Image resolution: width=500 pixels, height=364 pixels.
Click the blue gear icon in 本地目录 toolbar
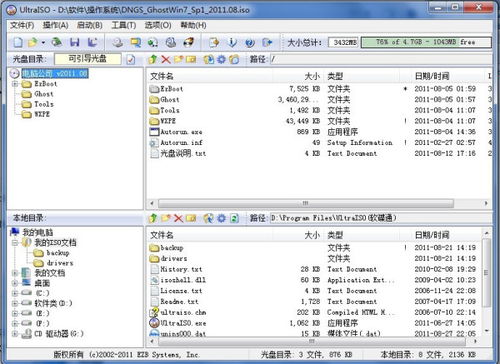coord(221,218)
